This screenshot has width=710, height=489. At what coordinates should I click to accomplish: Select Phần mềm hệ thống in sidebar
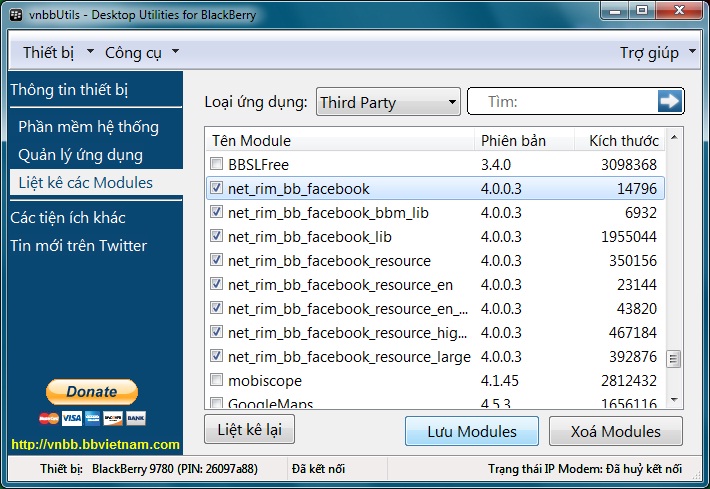[x=88, y=127]
